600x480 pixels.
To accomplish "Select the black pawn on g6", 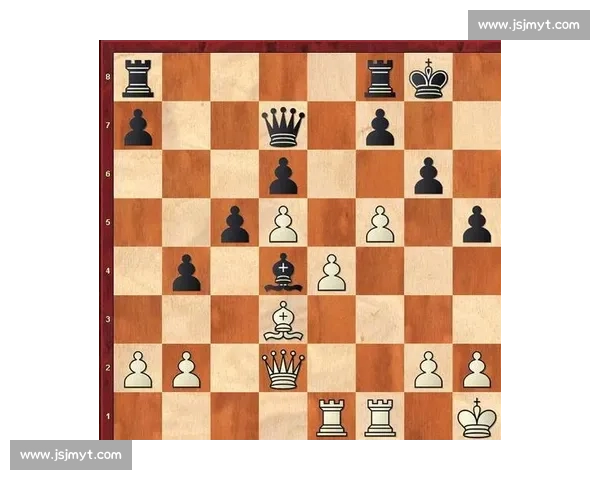I will point(429,176).
